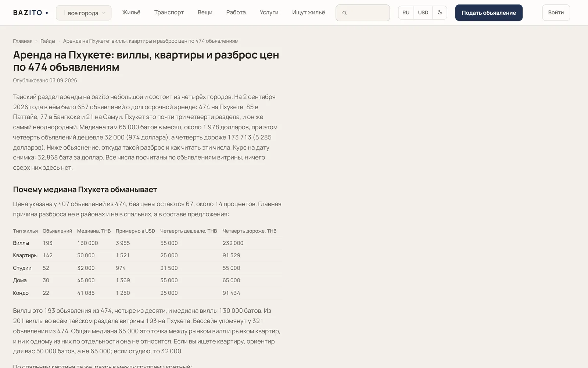Click studios count cell 52
588x368 pixels.
[46, 268]
